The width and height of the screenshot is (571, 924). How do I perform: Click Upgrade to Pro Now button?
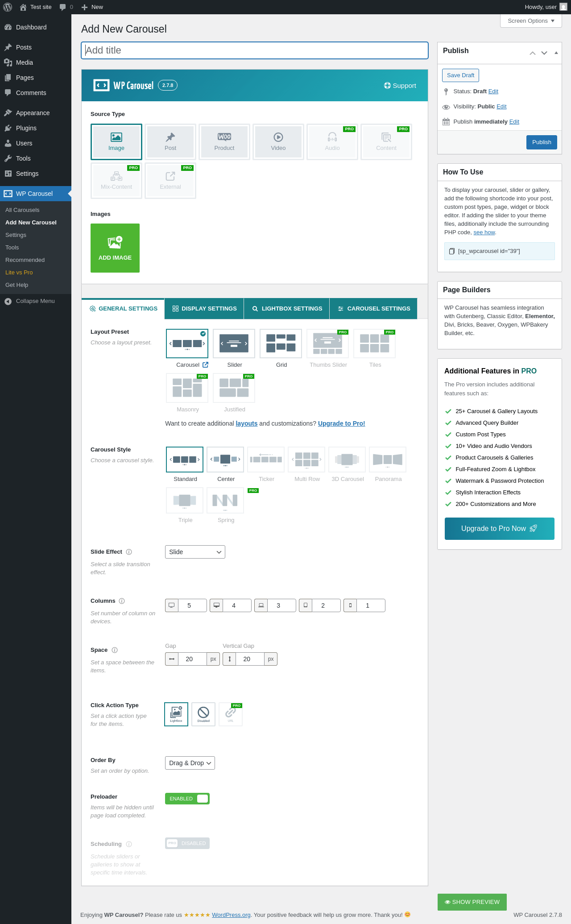[500, 529]
